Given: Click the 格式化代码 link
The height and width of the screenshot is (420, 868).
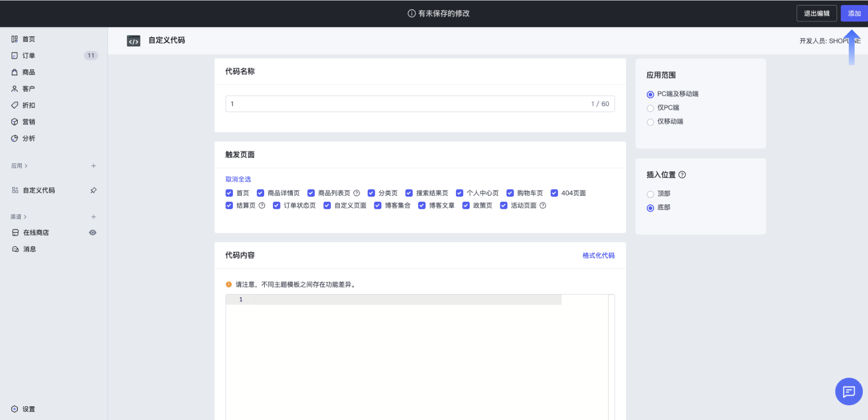Looking at the screenshot, I should click(598, 255).
